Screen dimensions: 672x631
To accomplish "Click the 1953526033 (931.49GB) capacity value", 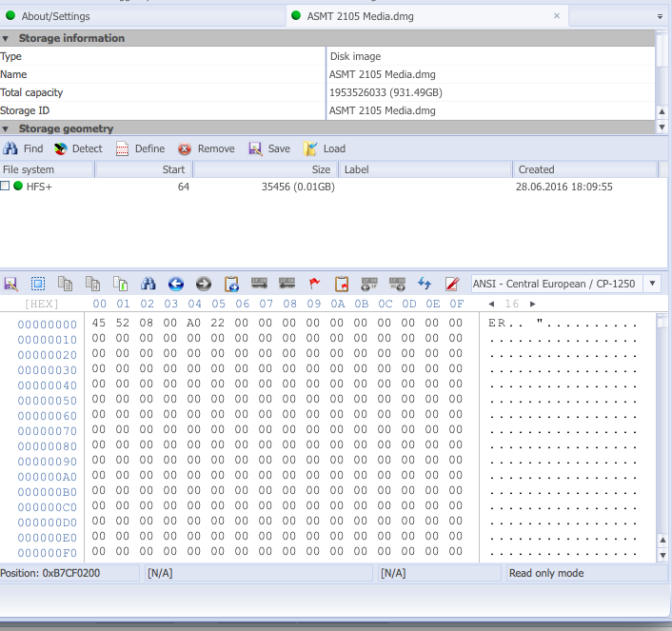I will click(x=385, y=92).
